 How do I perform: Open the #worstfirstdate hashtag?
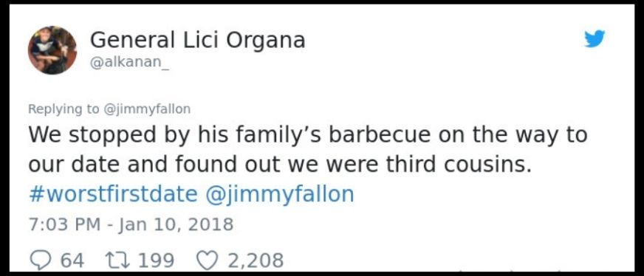pos(113,194)
